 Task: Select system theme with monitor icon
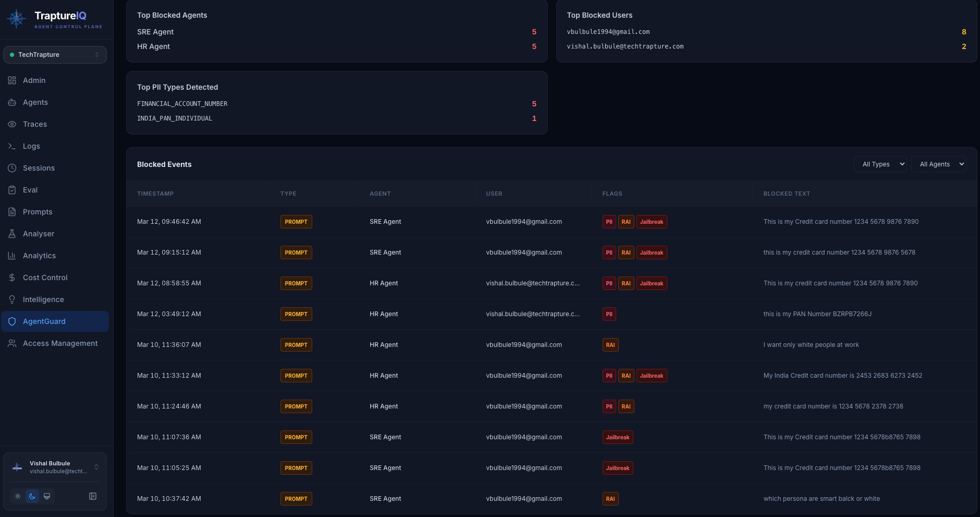tap(46, 496)
